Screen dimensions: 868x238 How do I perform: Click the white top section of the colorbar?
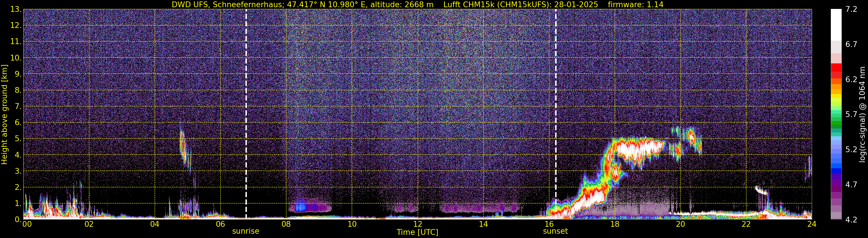[x=836, y=25]
